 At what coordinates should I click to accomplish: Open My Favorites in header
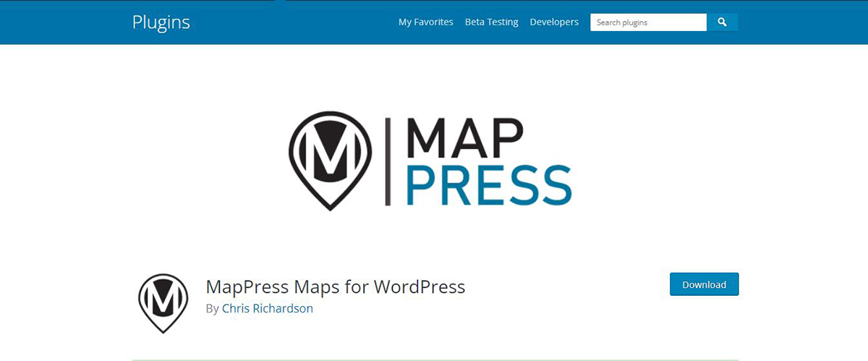426,22
